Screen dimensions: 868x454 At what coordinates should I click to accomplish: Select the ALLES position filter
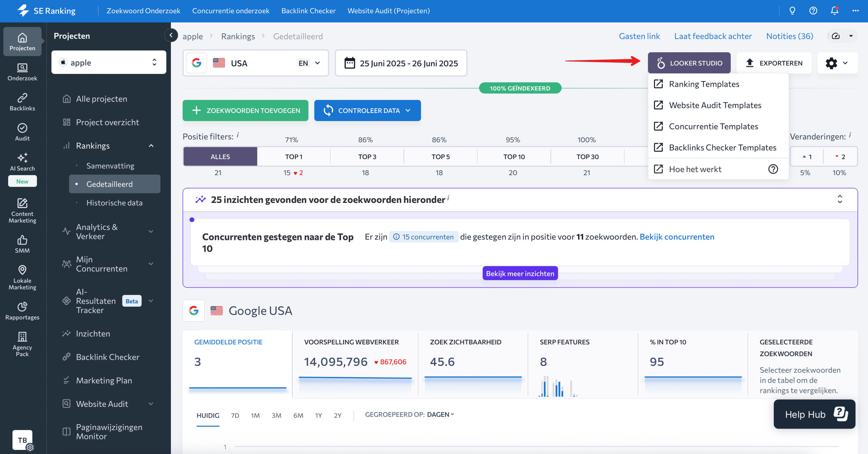(220, 156)
